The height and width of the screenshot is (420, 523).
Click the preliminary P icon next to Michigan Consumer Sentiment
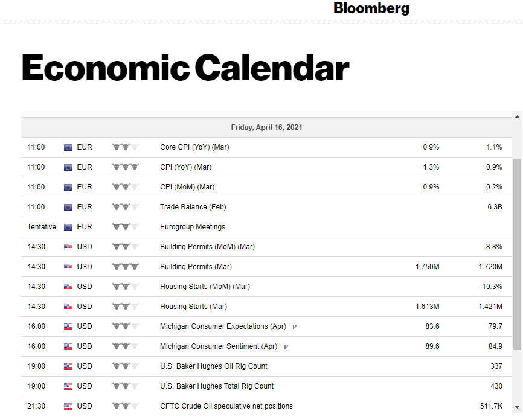coord(286,347)
